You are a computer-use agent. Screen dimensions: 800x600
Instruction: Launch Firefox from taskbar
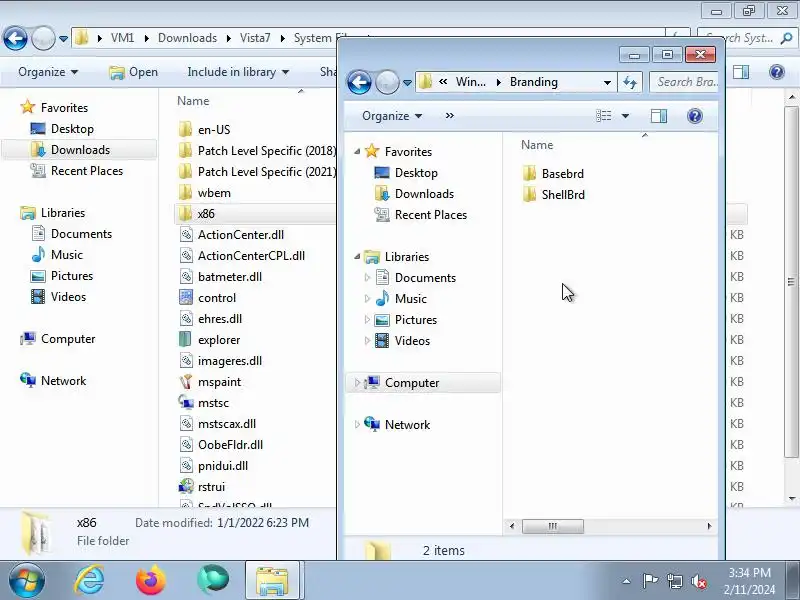tap(151, 581)
